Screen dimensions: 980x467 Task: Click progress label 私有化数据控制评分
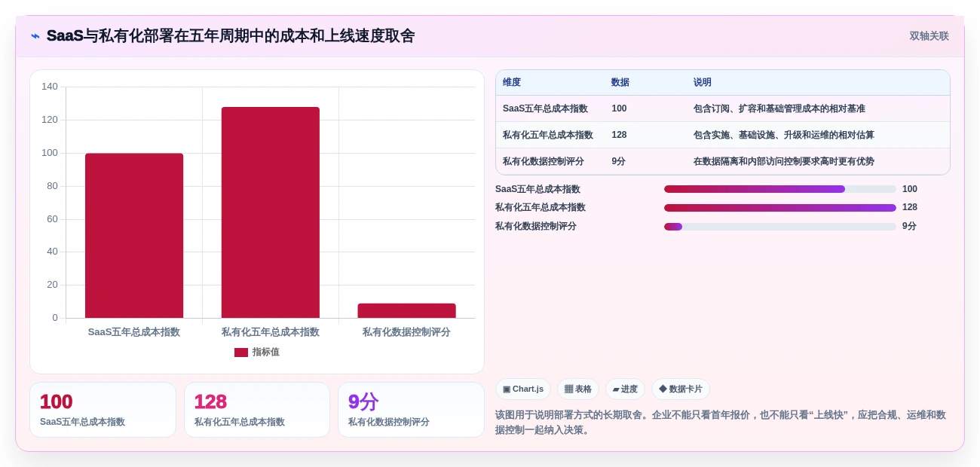536,226
